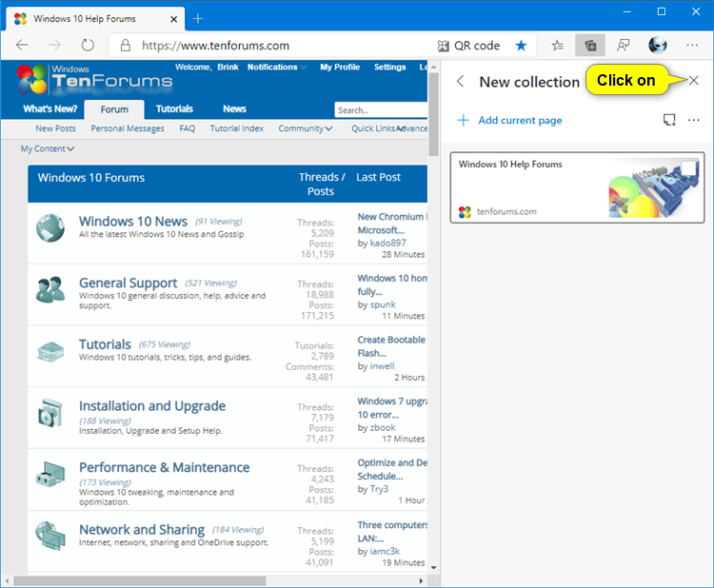Open the last poster kado897's profile

pos(388,243)
